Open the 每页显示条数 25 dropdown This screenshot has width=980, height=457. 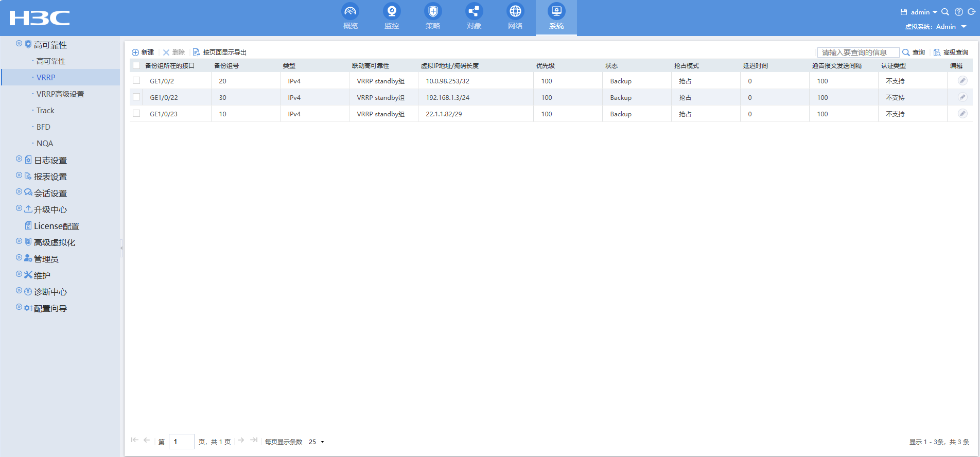tap(317, 442)
